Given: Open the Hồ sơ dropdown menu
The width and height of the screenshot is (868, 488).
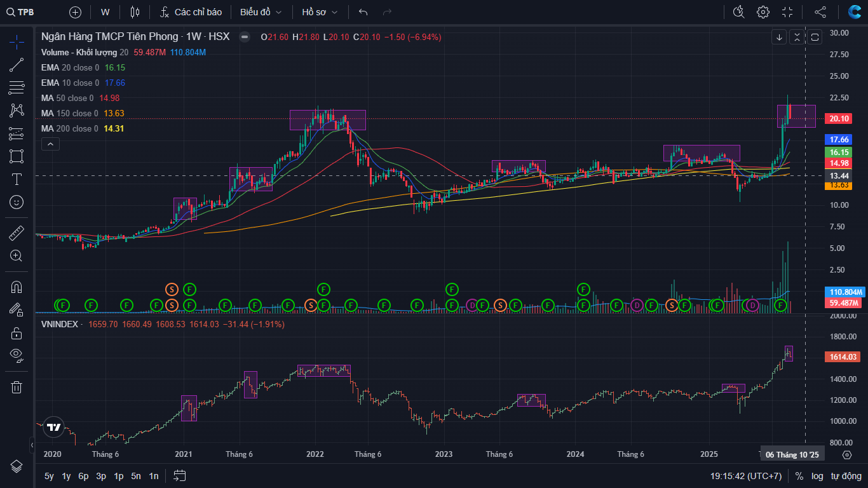Looking at the screenshot, I should click(320, 12).
